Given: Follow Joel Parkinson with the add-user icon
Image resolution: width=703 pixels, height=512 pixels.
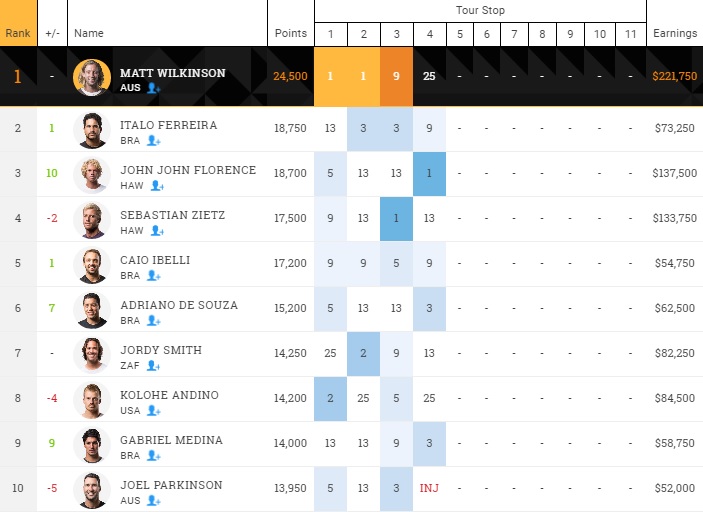Looking at the screenshot, I should 153,501.
